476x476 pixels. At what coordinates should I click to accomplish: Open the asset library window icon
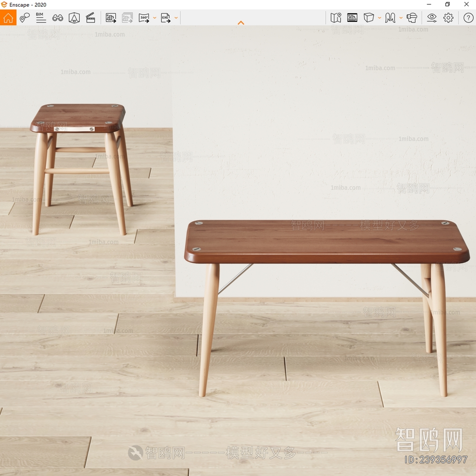coord(352,18)
